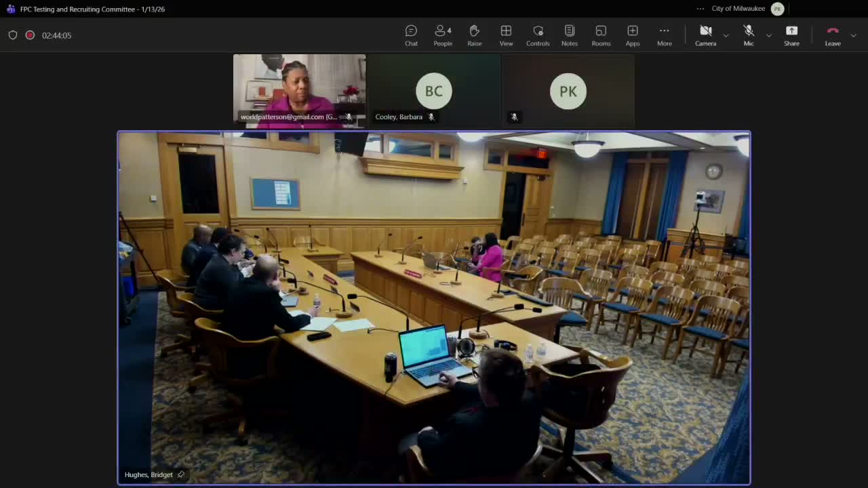
Task: Open the meeting Controls menu
Action: tap(538, 35)
